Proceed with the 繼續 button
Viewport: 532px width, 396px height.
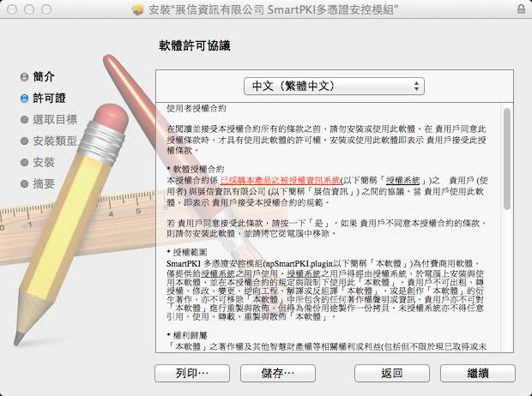478,373
